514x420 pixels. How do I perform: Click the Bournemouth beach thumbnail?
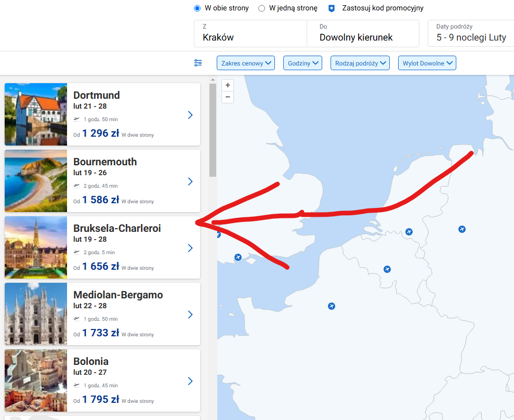[36, 181]
